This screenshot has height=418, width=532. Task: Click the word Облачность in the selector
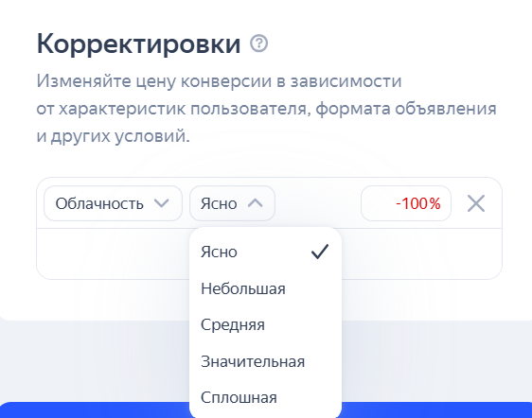[99, 203]
